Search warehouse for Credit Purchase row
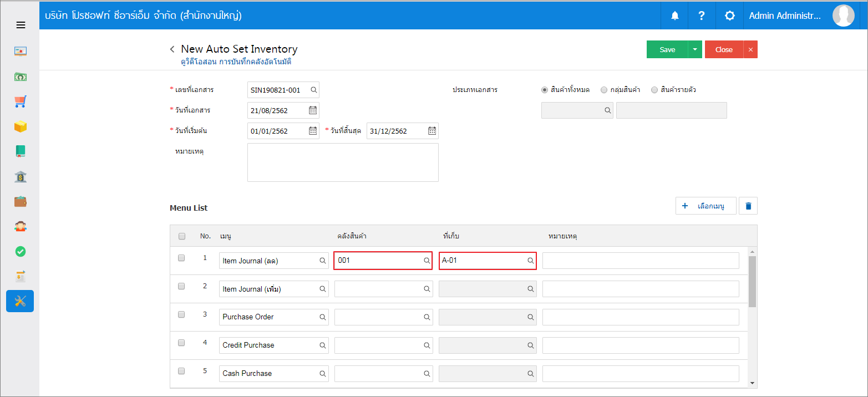868x397 pixels. pos(427,345)
